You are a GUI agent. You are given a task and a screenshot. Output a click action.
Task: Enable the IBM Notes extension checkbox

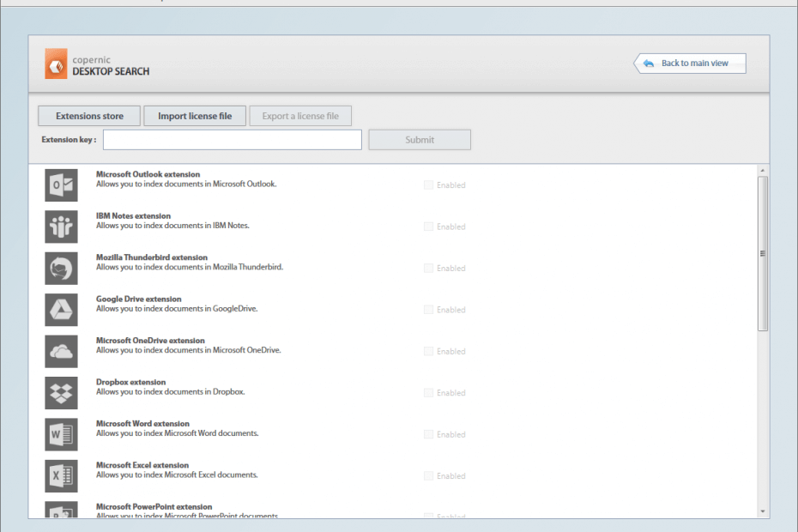click(428, 227)
